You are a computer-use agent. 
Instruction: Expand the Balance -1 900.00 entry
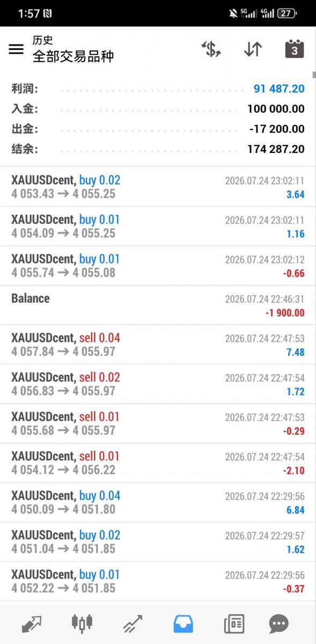click(158, 305)
